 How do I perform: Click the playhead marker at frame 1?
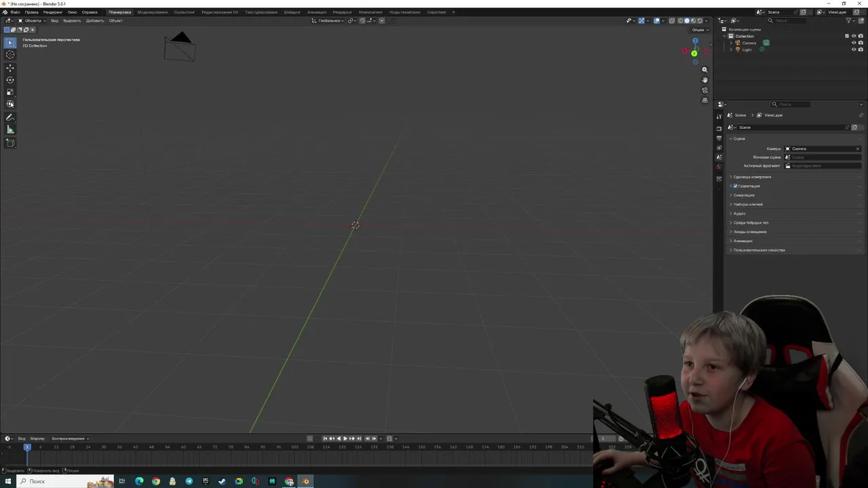tap(27, 447)
